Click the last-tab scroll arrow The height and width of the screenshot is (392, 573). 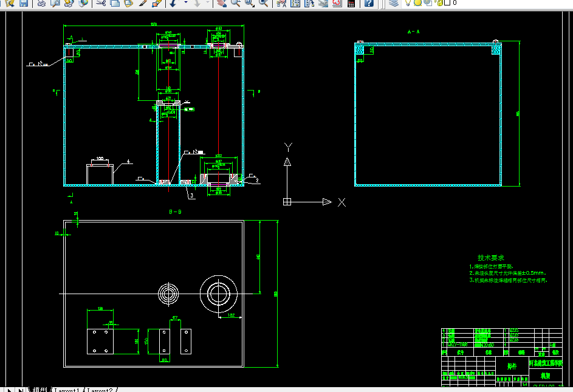tap(21, 390)
